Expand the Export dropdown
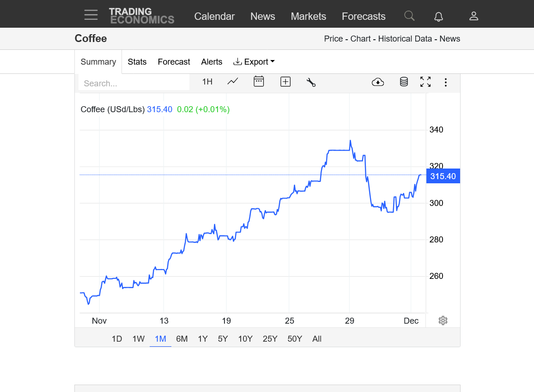Screen dimensions: 534x392 (x=254, y=62)
